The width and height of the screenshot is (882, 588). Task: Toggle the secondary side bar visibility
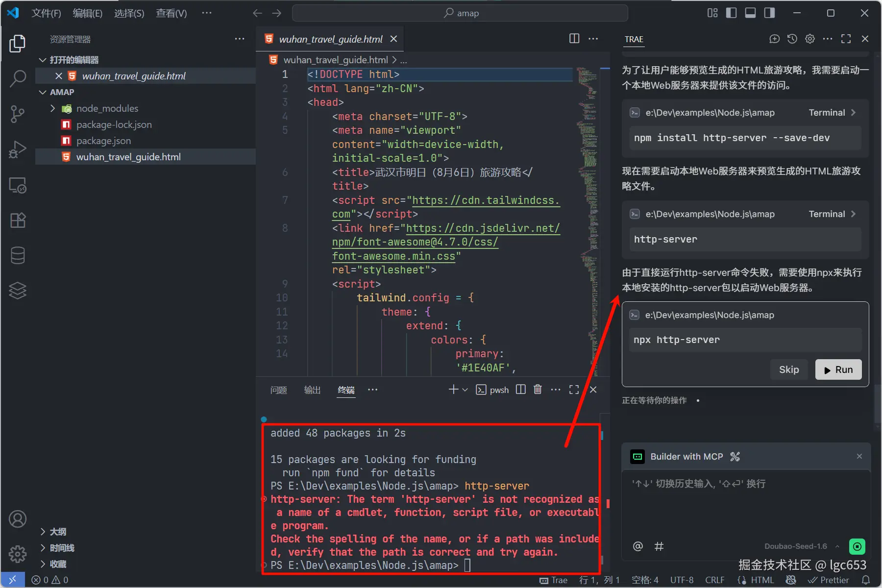769,13
